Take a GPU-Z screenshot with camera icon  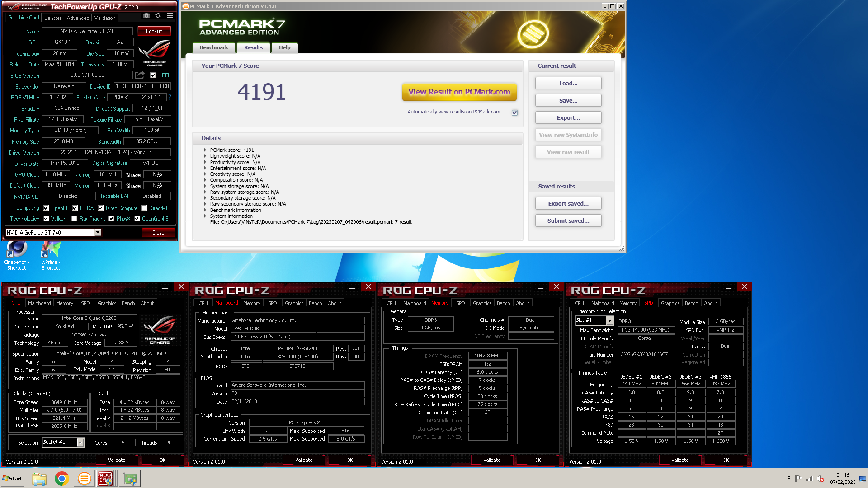pyautogui.click(x=146, y=15)
